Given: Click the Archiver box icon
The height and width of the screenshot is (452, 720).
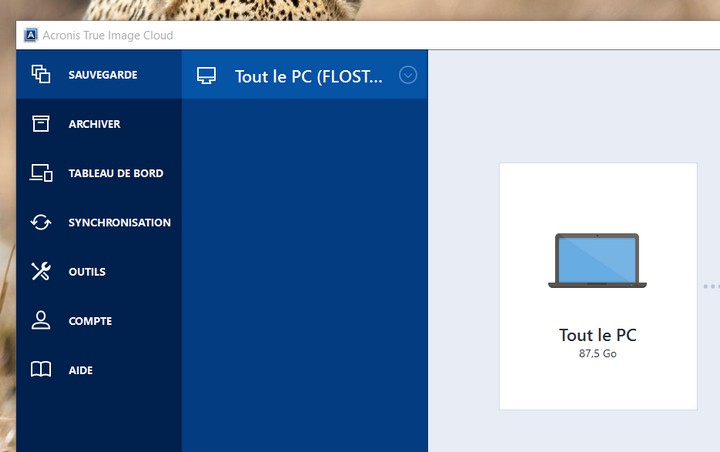Looking at the screenshot, I should pos(41,124).
